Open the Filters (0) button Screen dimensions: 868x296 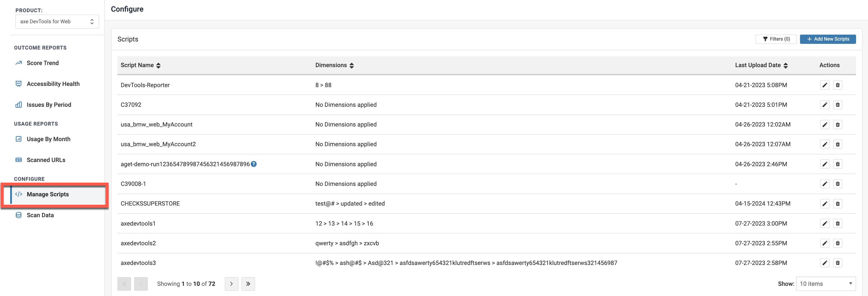click(776, 39)
